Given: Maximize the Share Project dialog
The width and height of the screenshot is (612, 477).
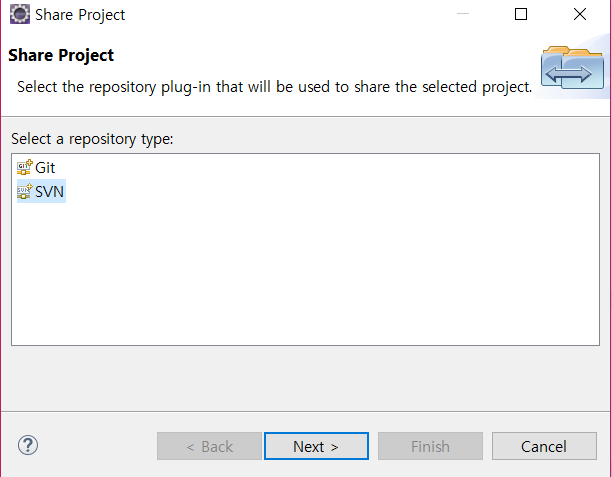Looking at the screenshot, I should coord(521,14).
